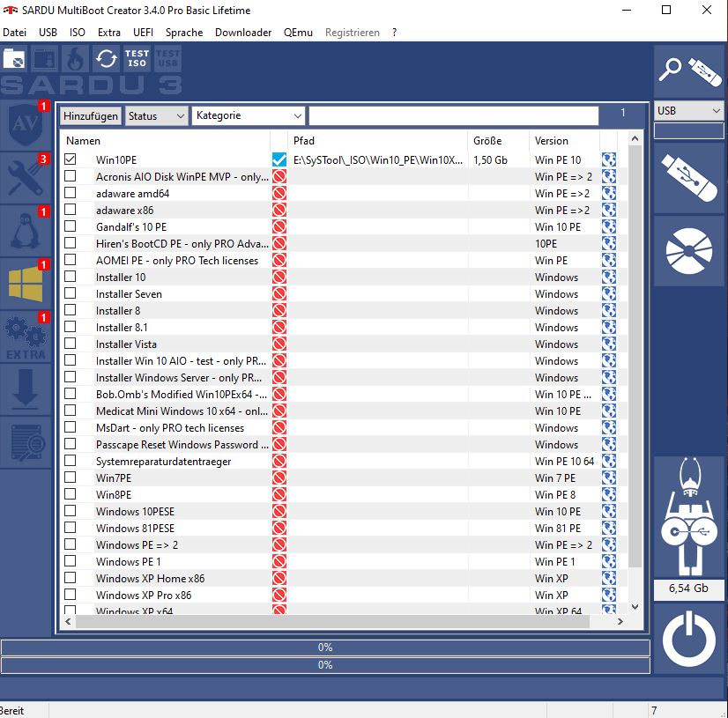728x718 pixels.
Task: Check the Systemreparaturdatentraeger checkbox
Action: [71, 461]
